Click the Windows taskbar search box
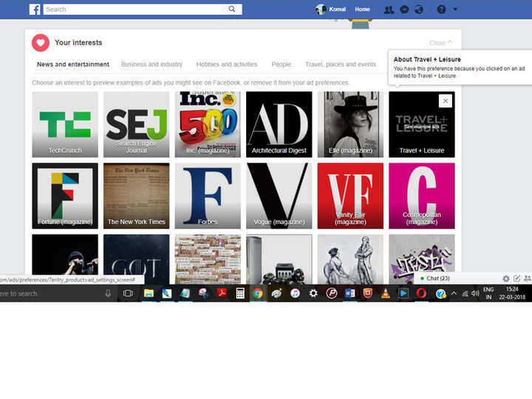 coord(58,293)
